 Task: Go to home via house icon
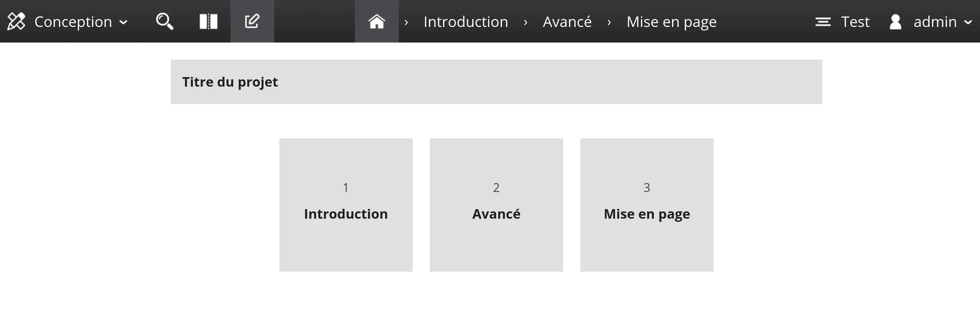[377, 21]
